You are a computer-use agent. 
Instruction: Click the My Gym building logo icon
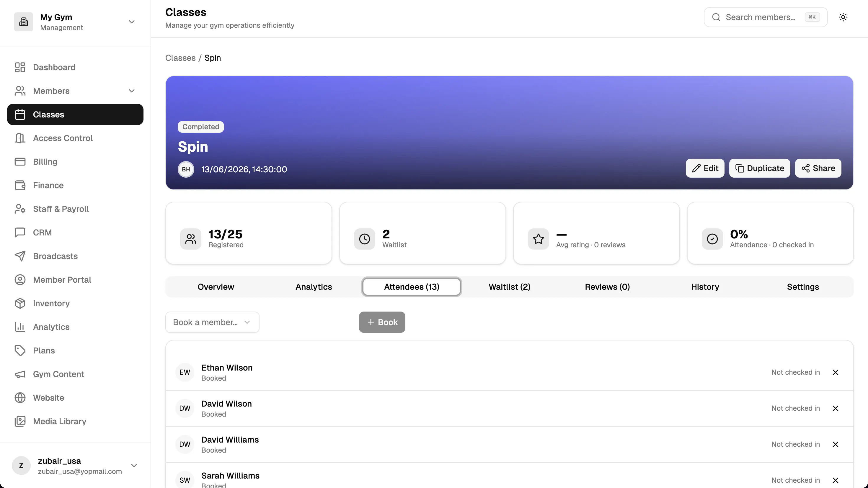(24, 22)
